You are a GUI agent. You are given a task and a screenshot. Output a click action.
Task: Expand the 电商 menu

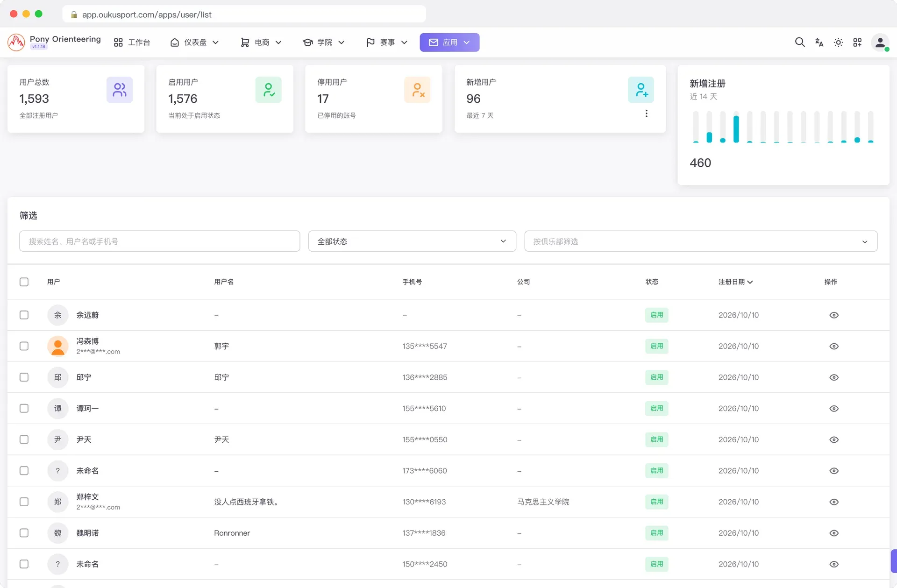click(x=261, y=43)
